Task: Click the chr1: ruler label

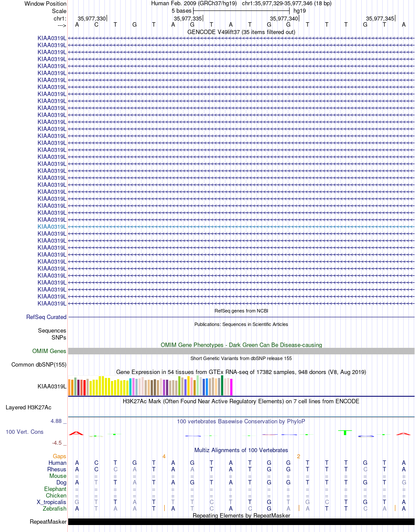Action: pos(60,18)
